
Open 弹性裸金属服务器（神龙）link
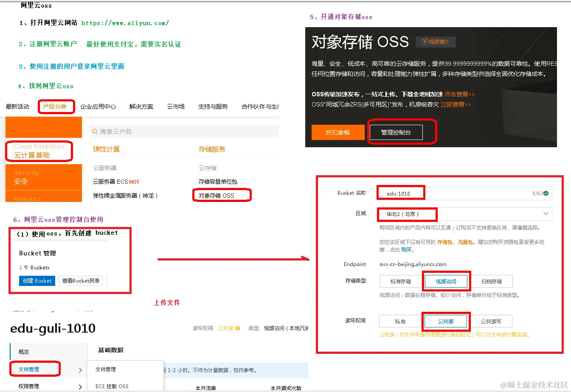pos(125,196)
